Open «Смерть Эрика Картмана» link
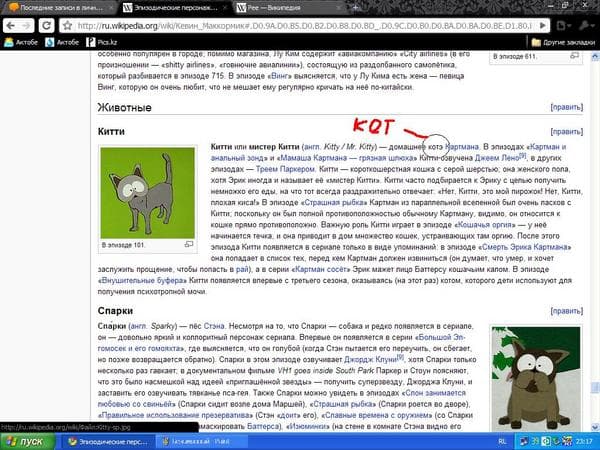Viewport: 600px width, 450px height. point(525,247)
